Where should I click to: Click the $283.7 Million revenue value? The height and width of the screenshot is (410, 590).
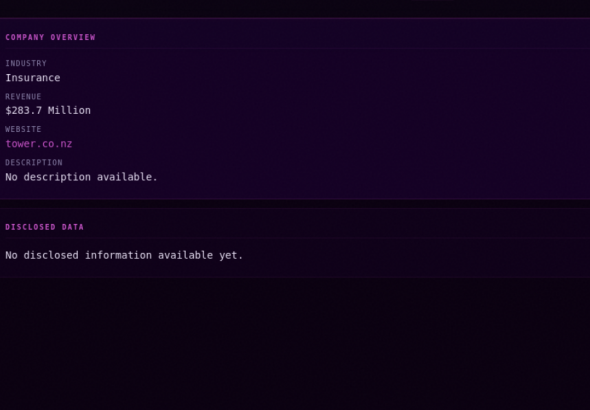[48, 111]
